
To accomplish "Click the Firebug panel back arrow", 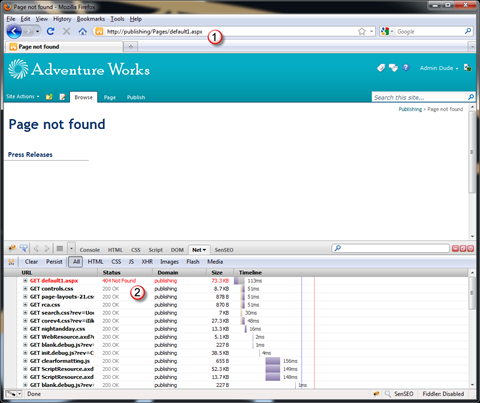I will coord(36,248).
